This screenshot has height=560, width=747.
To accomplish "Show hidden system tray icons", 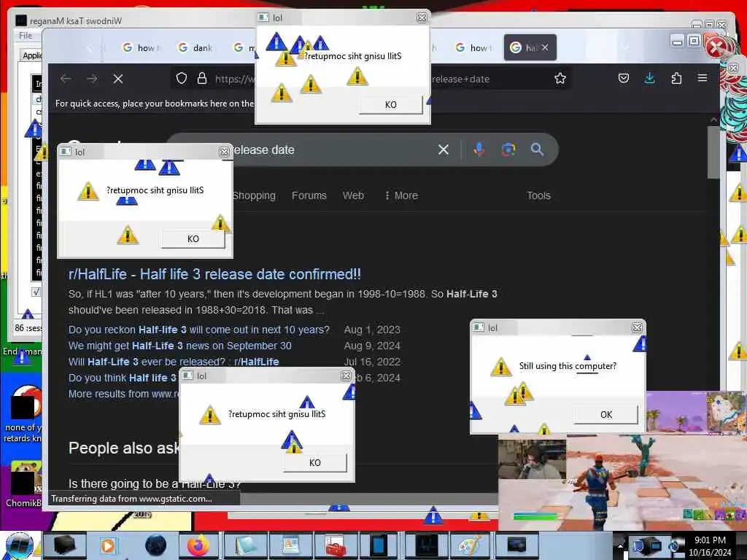I will point(620,545).
